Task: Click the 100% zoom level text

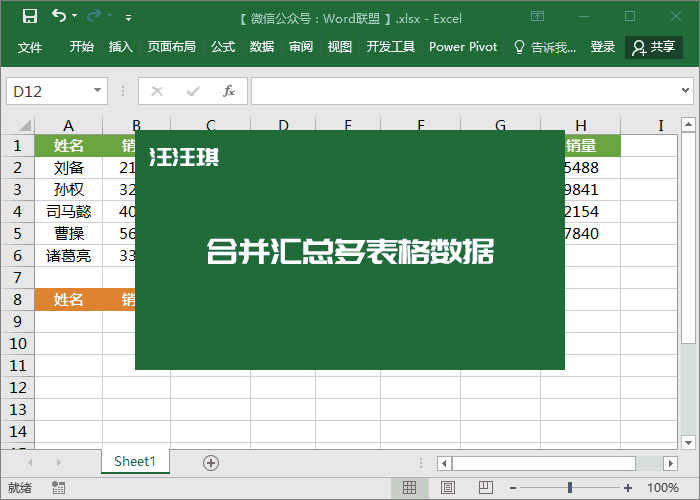Action: pos(662,488)
